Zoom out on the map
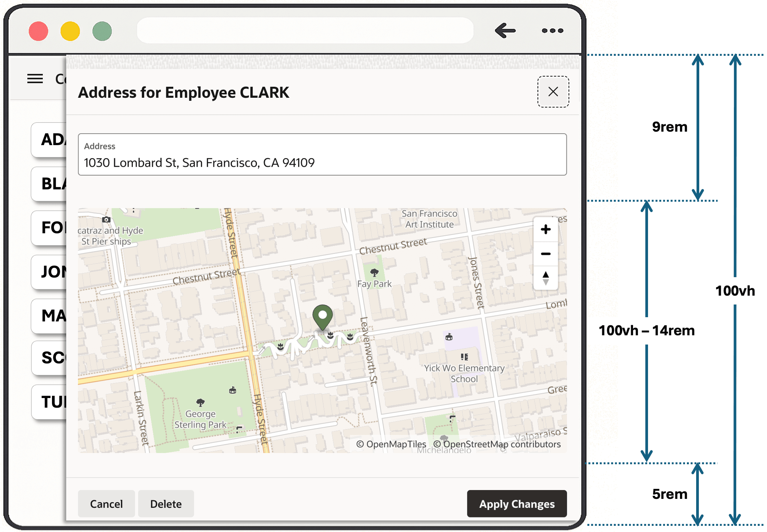 click(x=546, y=254)
